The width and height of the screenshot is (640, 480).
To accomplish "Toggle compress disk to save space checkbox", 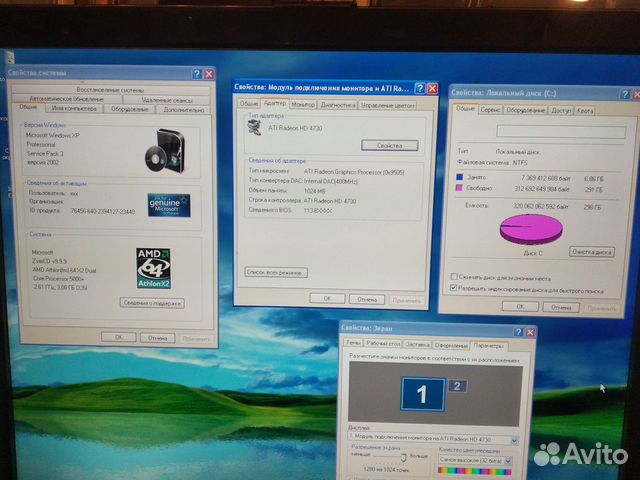I will pyautogui.click(x=453, y=277).
